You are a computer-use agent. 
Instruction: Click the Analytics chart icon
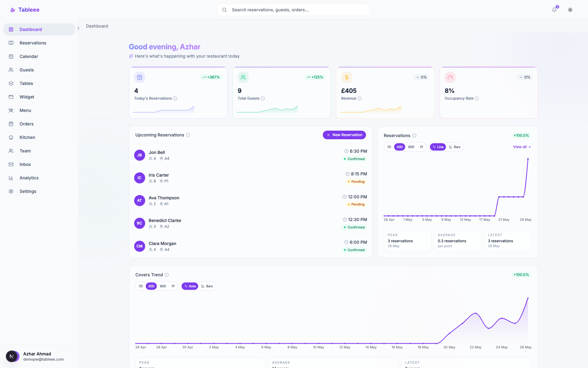pos(11,178)
